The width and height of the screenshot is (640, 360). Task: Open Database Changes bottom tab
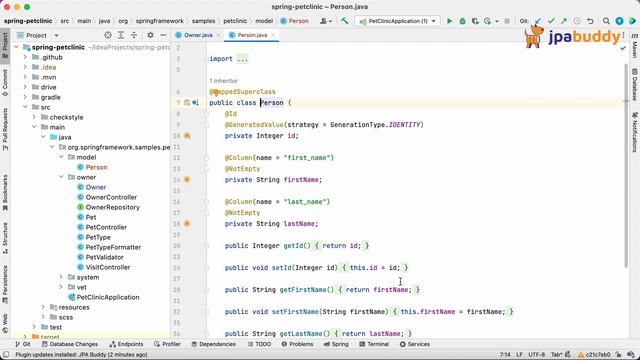70,344
